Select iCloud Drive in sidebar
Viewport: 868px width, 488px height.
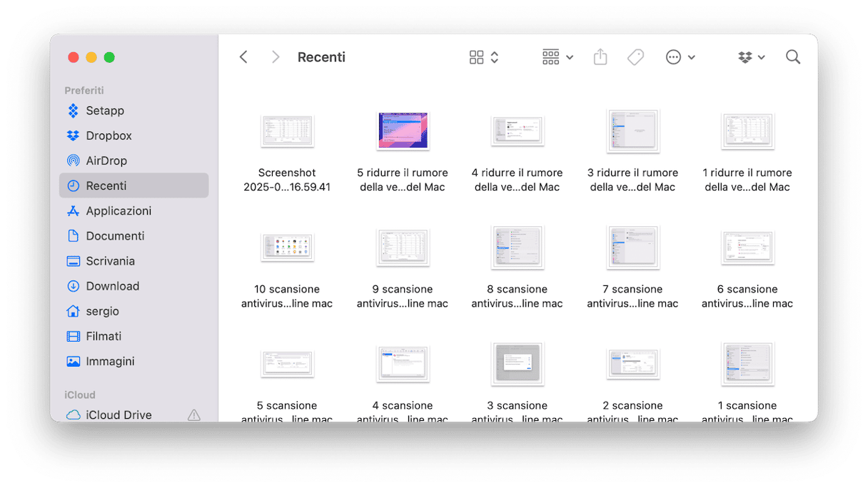118,415
